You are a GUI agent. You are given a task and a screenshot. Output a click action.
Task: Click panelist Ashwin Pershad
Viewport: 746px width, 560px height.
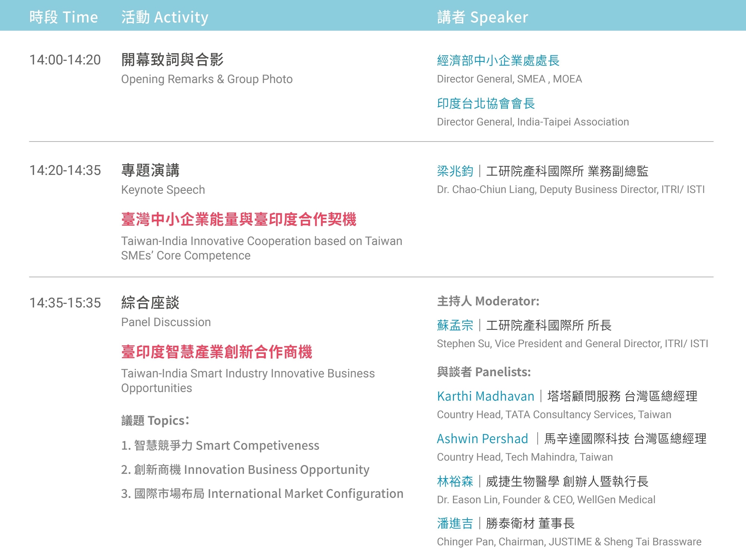pos(482,438)
